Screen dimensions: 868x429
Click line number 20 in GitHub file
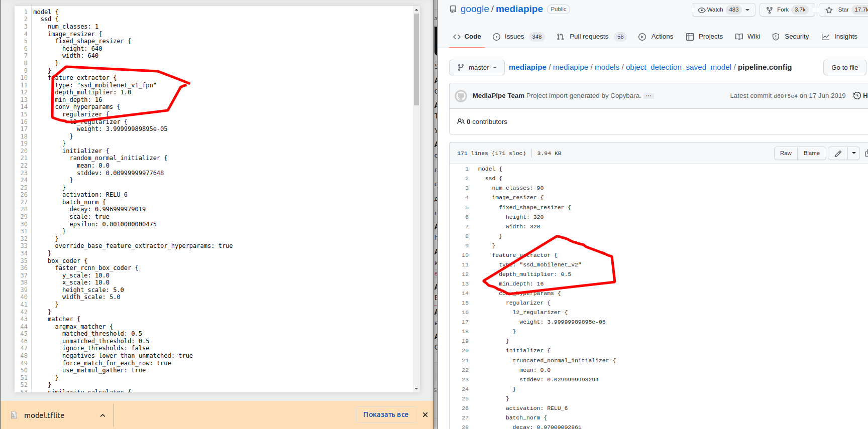pyautogui.click(x=465, y=351)
